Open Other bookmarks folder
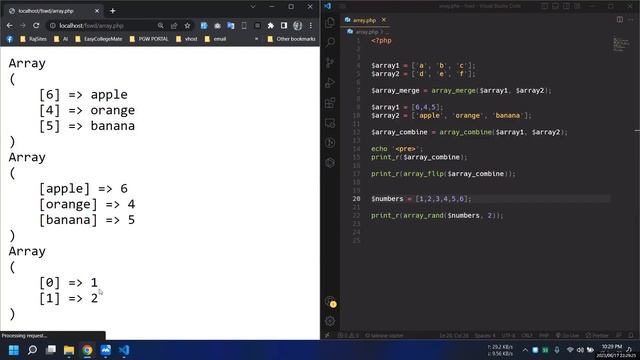The image size is (640, 360). coord(291,39)
